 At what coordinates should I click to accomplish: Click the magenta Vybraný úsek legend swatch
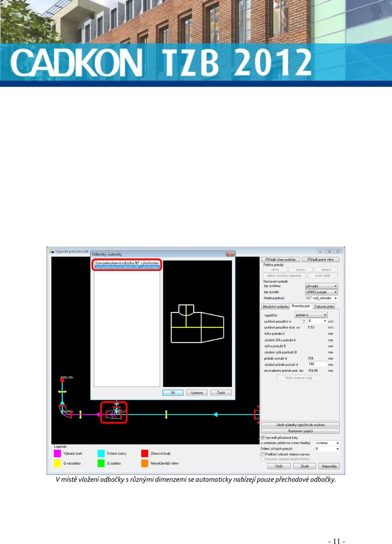coord(57,454)
